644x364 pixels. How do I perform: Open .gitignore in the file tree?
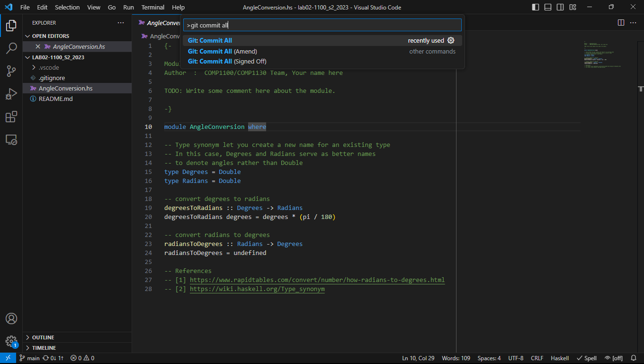click(x=77, y=78)
